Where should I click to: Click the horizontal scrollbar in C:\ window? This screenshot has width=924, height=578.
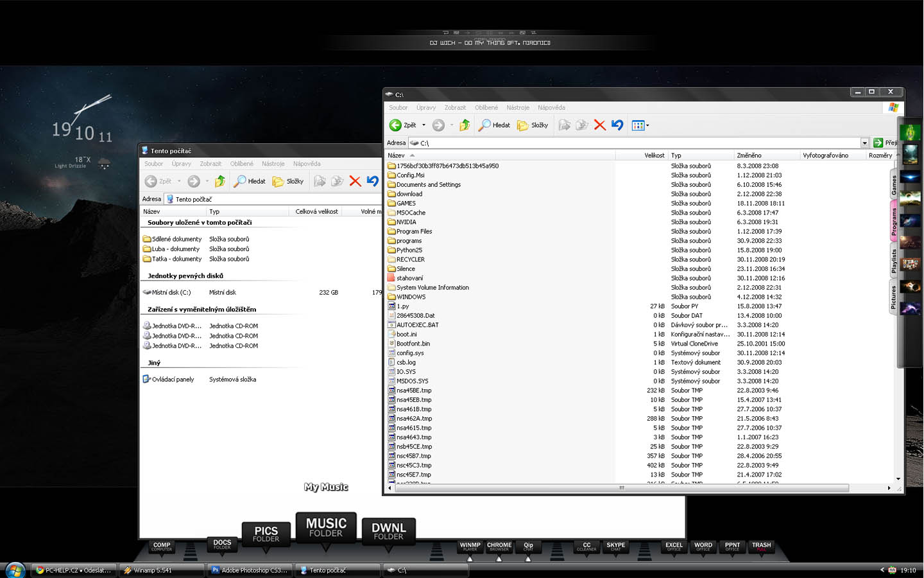pyautogui.click(x=621, y=488)
